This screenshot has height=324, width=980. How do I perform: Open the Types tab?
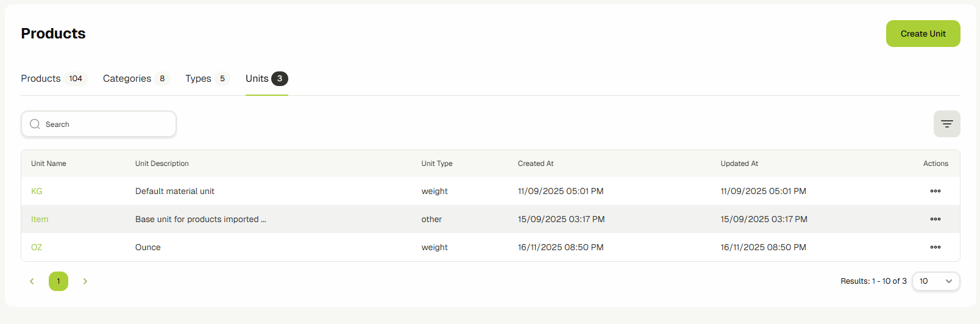199,79
